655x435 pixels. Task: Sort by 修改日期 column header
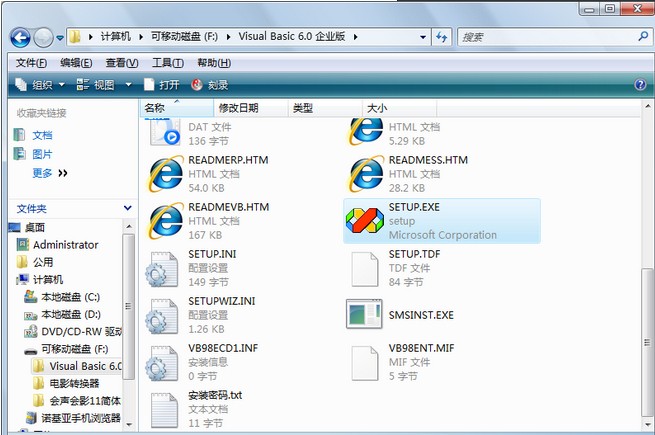point(251,108)
